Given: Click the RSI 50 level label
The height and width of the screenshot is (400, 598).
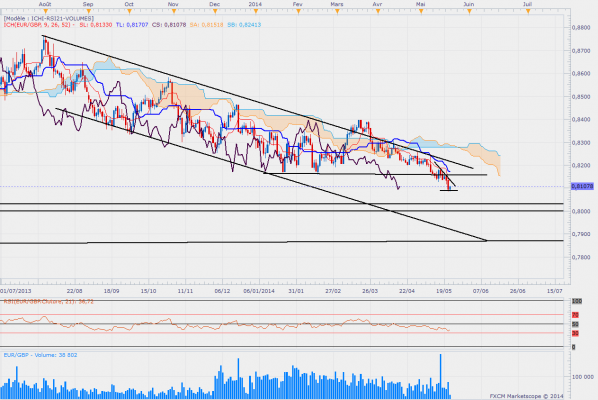Looking at the screenshot, I should tap(575, 324).
